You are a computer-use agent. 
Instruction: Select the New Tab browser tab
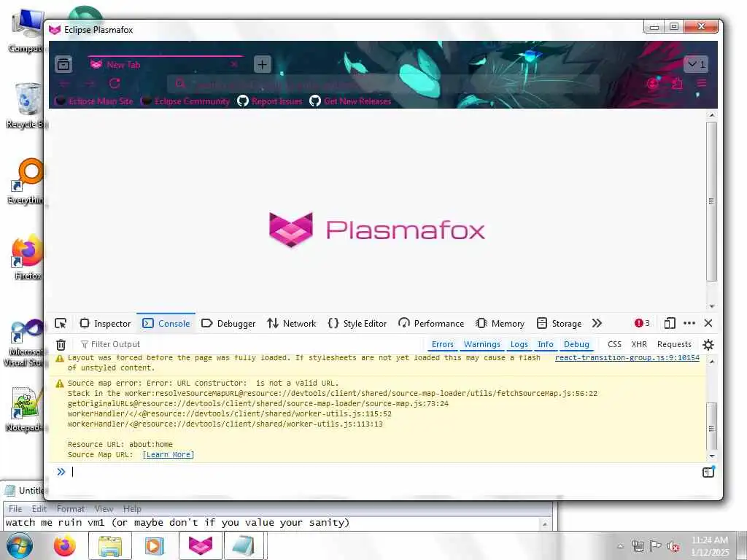165,64
